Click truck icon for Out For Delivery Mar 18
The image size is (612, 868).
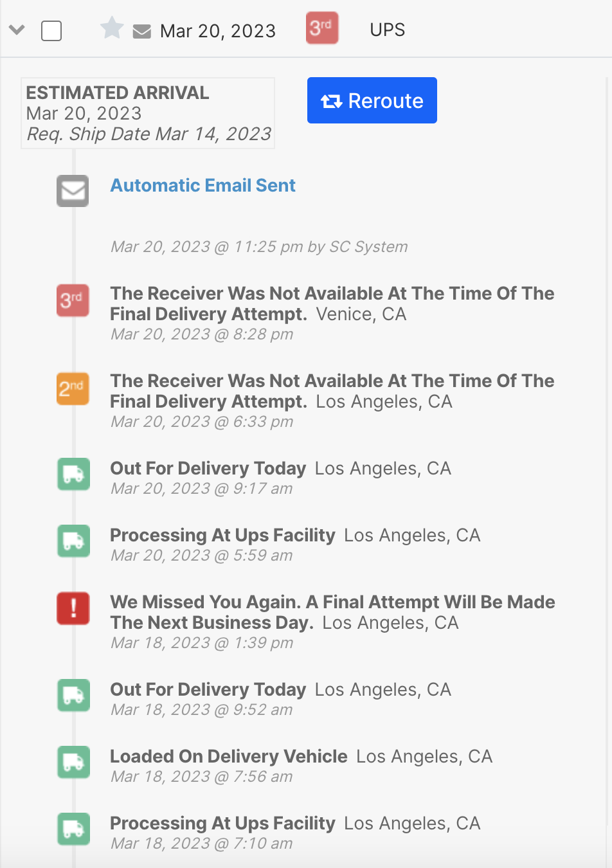click(73, 696)
